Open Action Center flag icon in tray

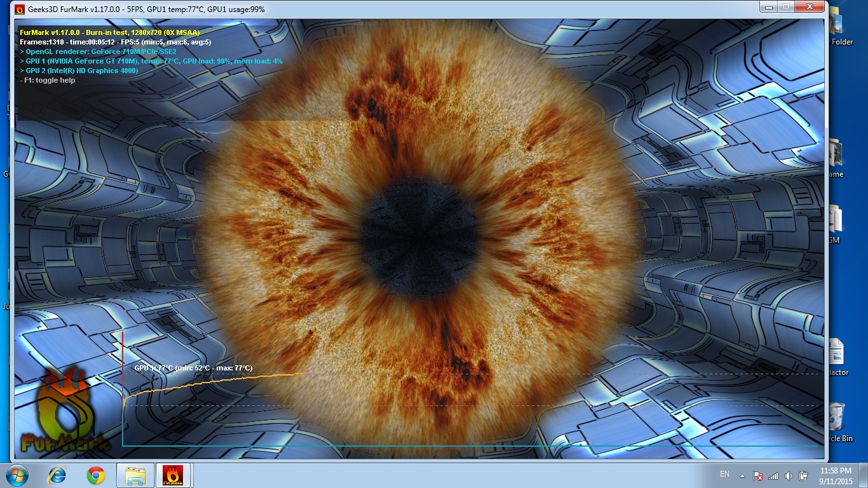(757, 475)
